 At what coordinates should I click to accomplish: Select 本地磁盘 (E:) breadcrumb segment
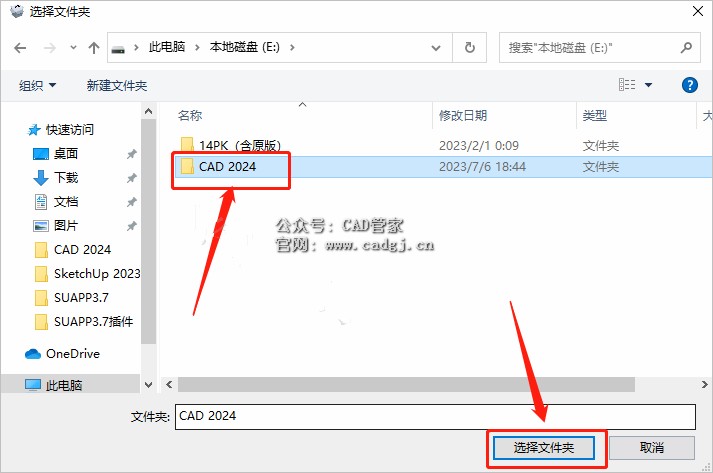coord(245,47)
